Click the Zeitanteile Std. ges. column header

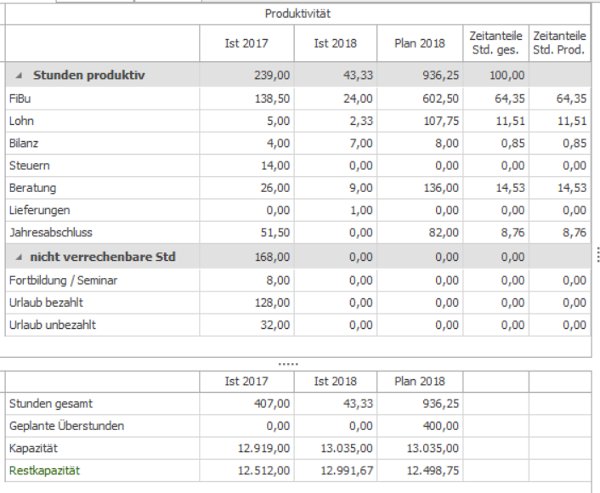[x=496, y=43]
